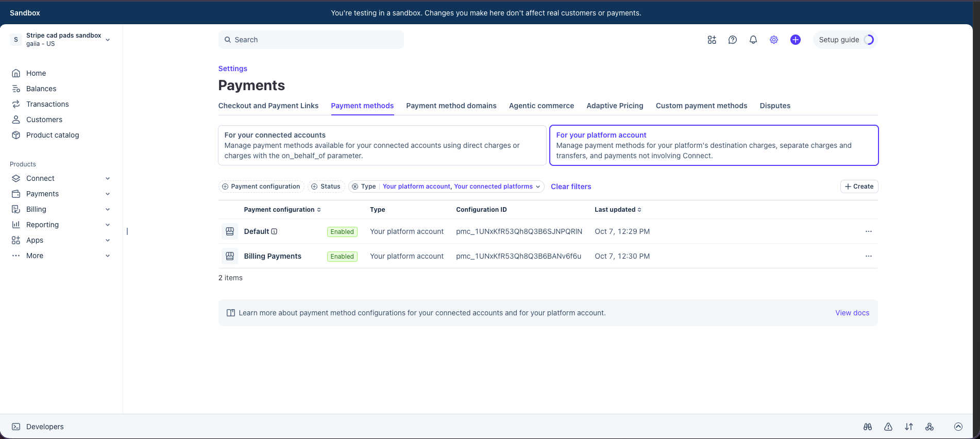Remove the Type filter with its x icon
The image size is (980, 439).
click(x=355, y=187)
